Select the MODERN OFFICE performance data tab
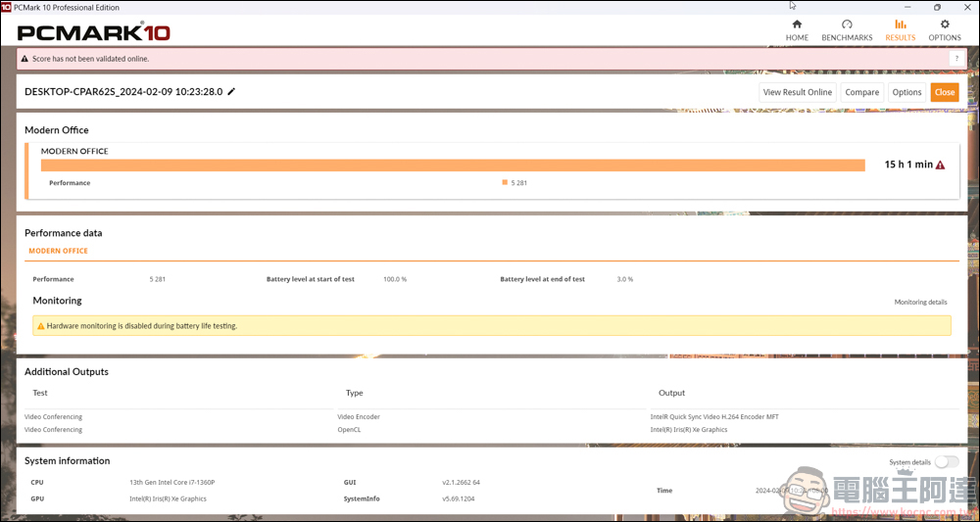This screenshot has height=522, width=980. [59, 251]
